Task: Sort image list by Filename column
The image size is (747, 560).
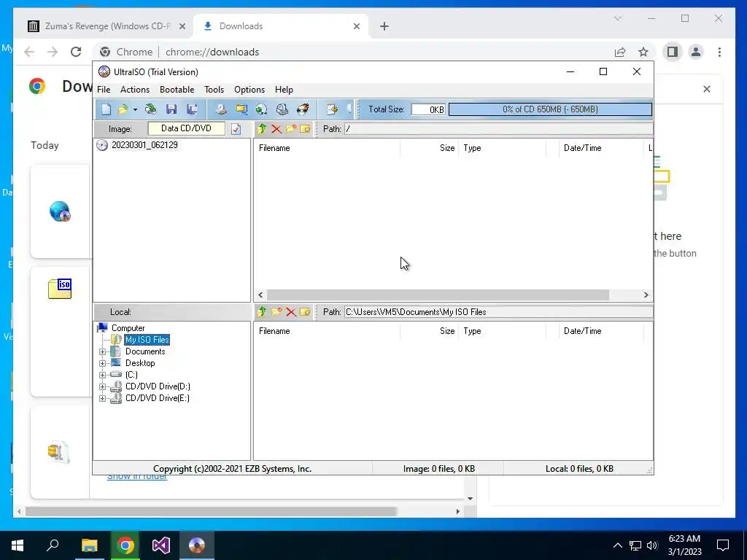Action: 327,148
